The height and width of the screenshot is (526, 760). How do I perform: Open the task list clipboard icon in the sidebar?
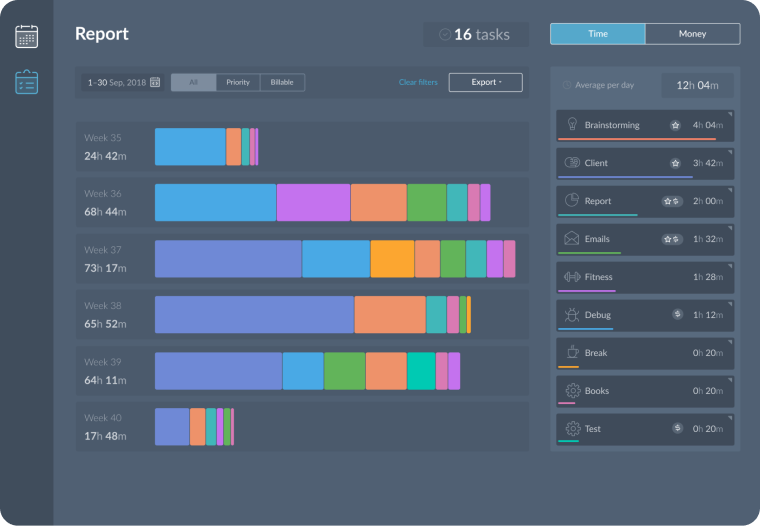pos(26,82)
